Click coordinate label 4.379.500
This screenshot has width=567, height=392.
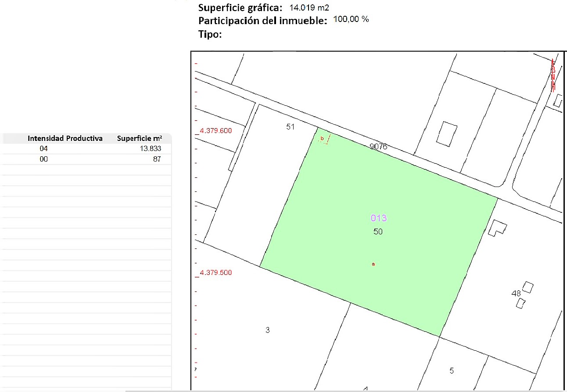(215, 273)
